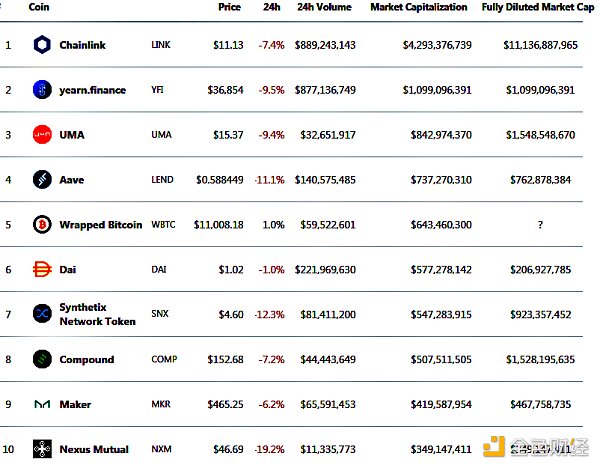Sort table by Price column header
Screen dimensions: 600x468
[229, 7]
